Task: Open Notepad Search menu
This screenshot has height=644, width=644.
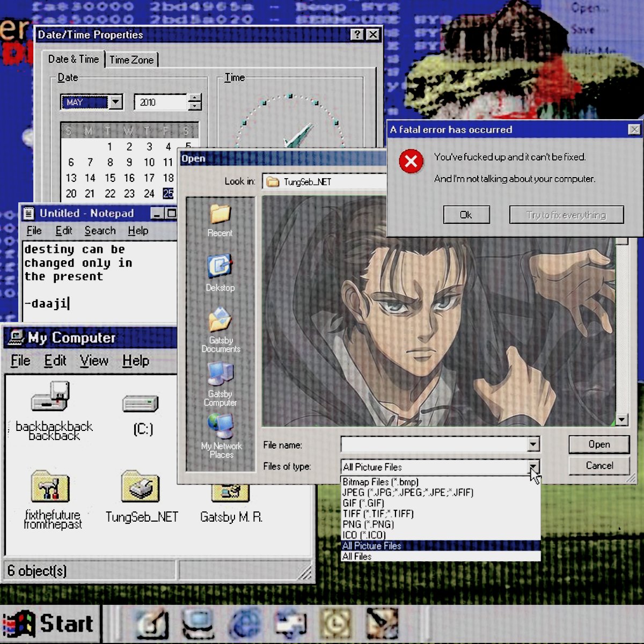Action: click(100, 230)
